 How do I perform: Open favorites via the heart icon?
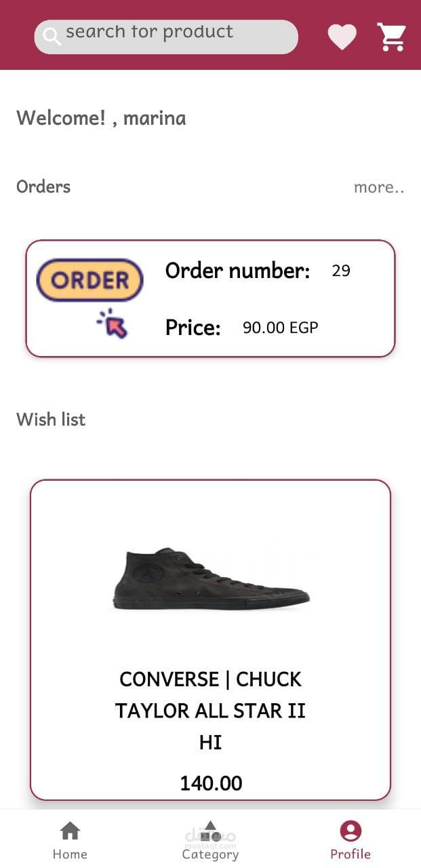pyautogui.click(x=342, y=37)
